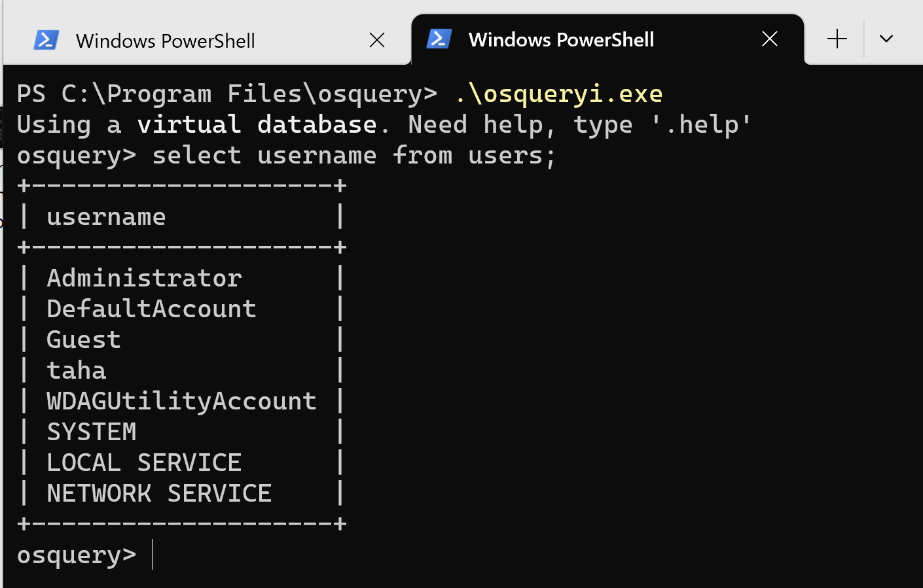Click the LOCAL SERVICE entry
This screenshot has height=588, width=923.
pos(144,463)
